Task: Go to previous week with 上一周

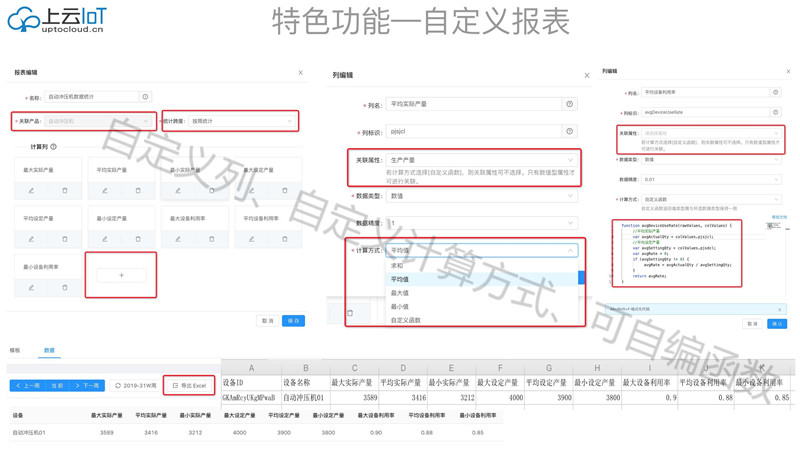Action: (28, 385)
